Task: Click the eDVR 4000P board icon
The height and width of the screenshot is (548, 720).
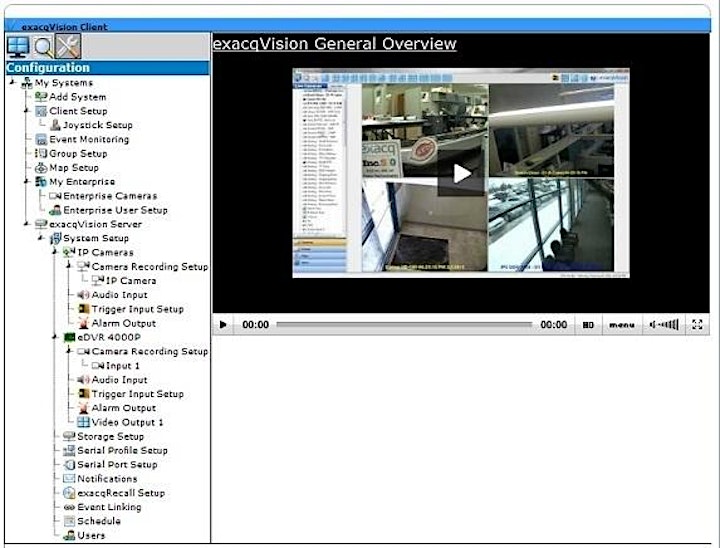Action: 69,338
